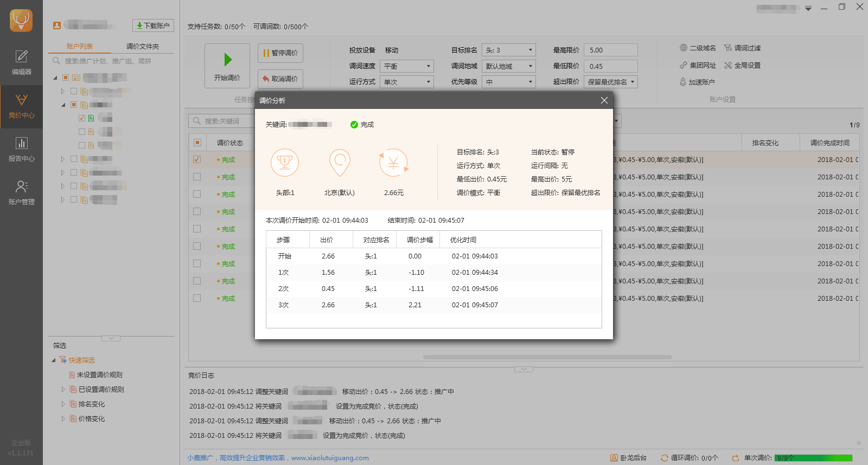Click the 下载账户 button
The width and height of the screenshot is (868, 465).
(x=153, y=25)
